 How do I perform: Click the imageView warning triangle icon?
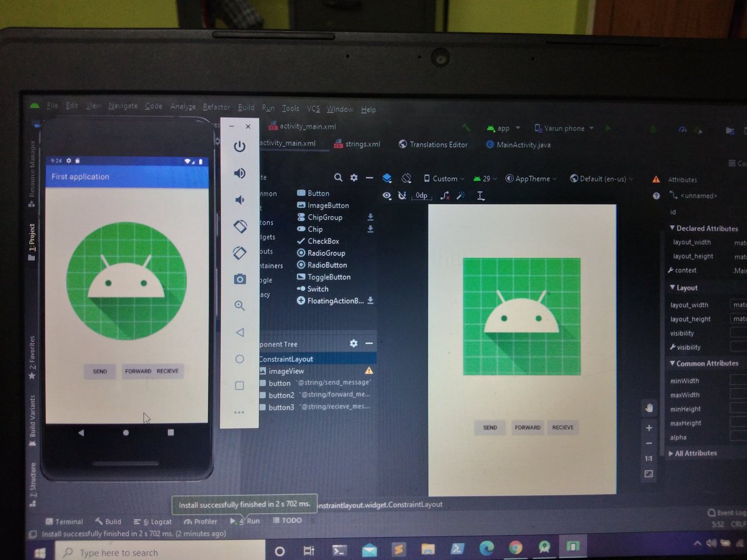[x=369, y=371]
